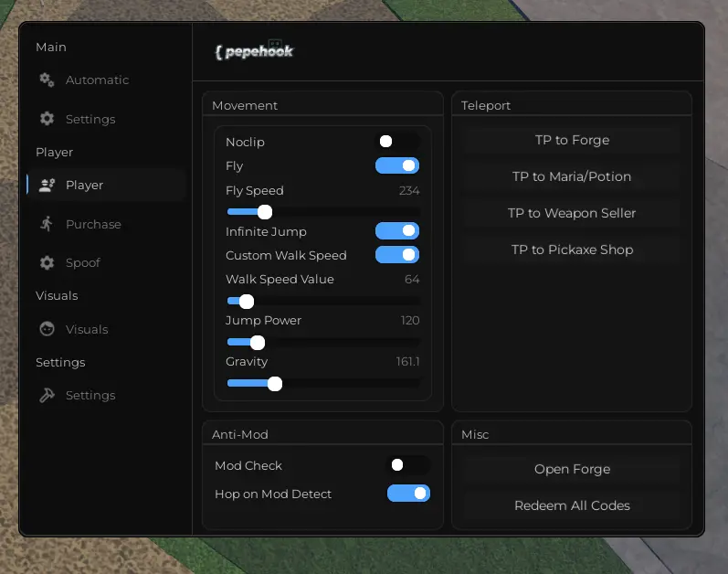Click the hammer icon beside bottom Settings
The height and width of the screenshot is (574, 728).
point(47,396)
